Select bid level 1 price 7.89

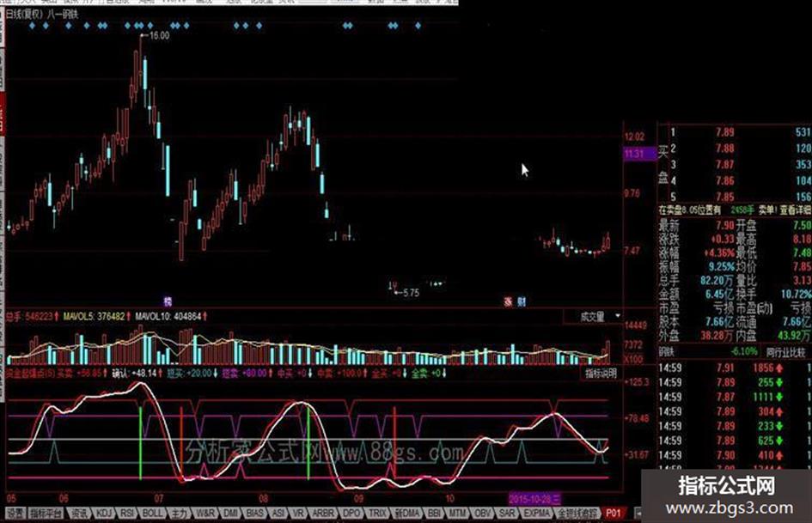coord(724,132)
